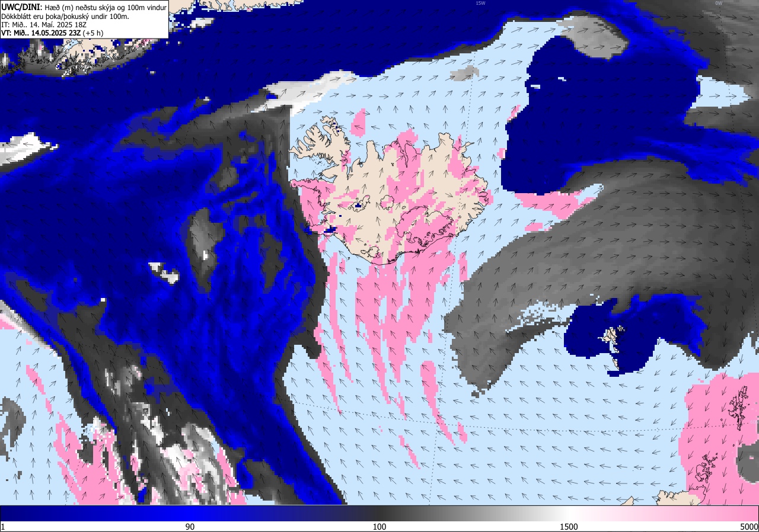Click the '15W' longitude label
The height and width of the screenshot is (532, 759).
(480, 3)
